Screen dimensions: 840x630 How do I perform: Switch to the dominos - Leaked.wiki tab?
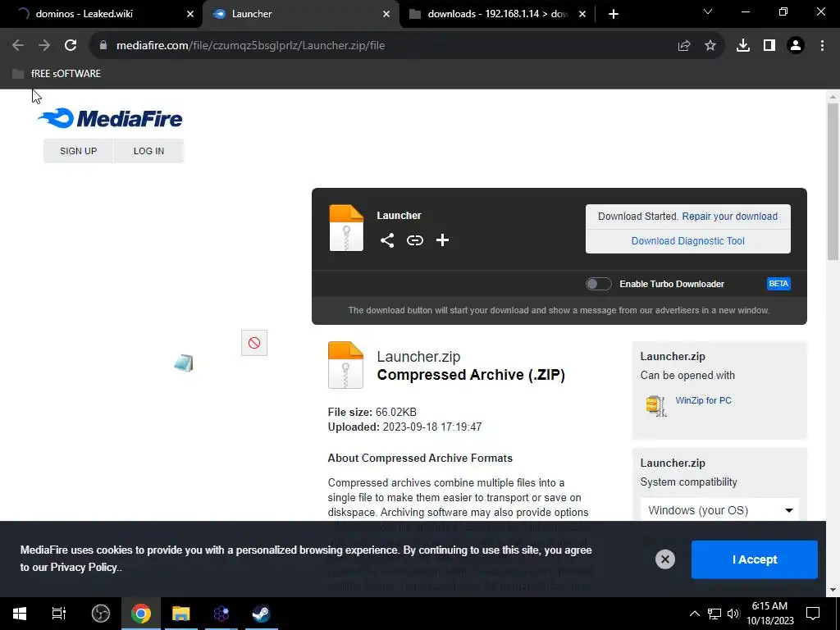[102, 14]
